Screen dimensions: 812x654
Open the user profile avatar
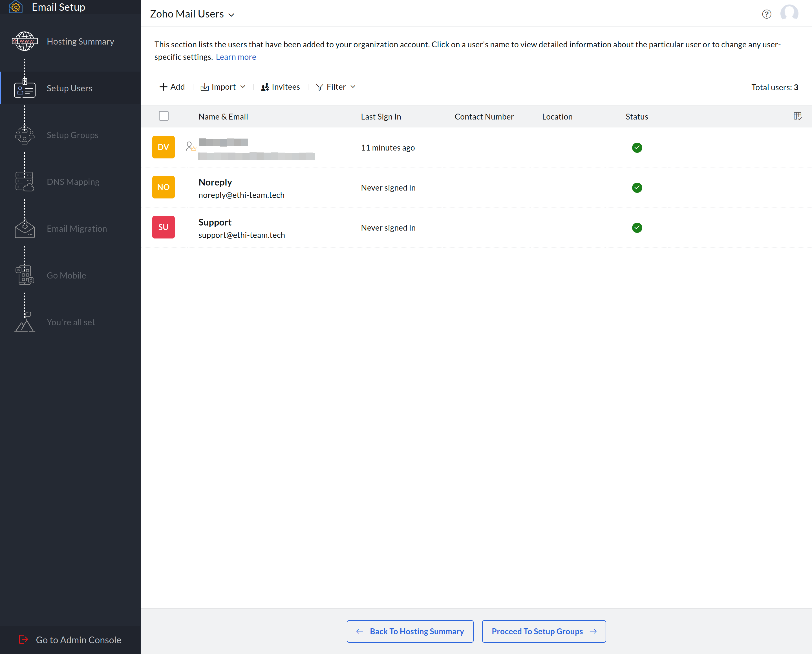pos(789,13)
